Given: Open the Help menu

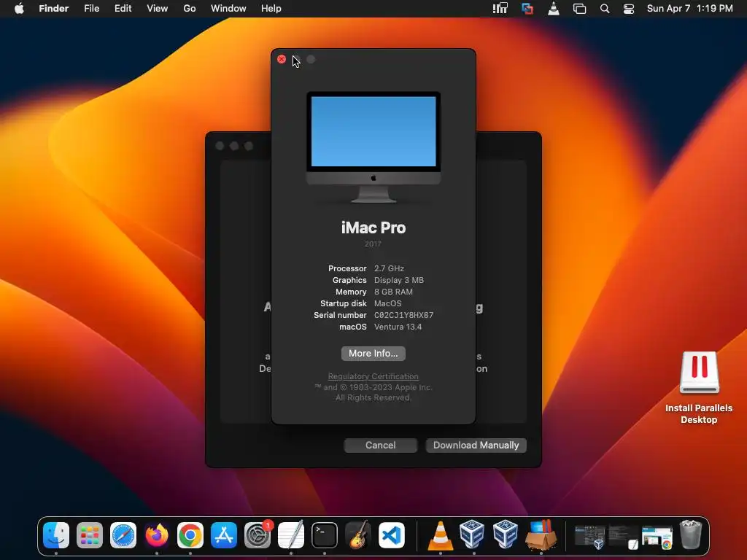Looking at the screenshot, I should (x=271, y=9).
